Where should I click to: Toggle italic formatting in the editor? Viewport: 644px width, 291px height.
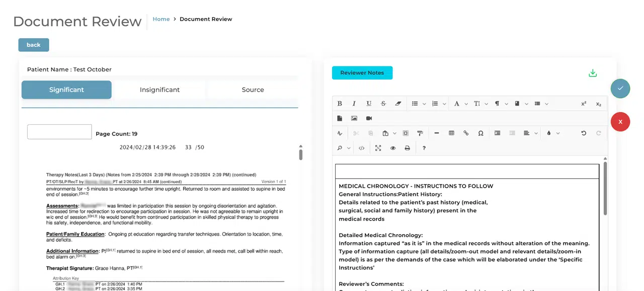[354, 104]
